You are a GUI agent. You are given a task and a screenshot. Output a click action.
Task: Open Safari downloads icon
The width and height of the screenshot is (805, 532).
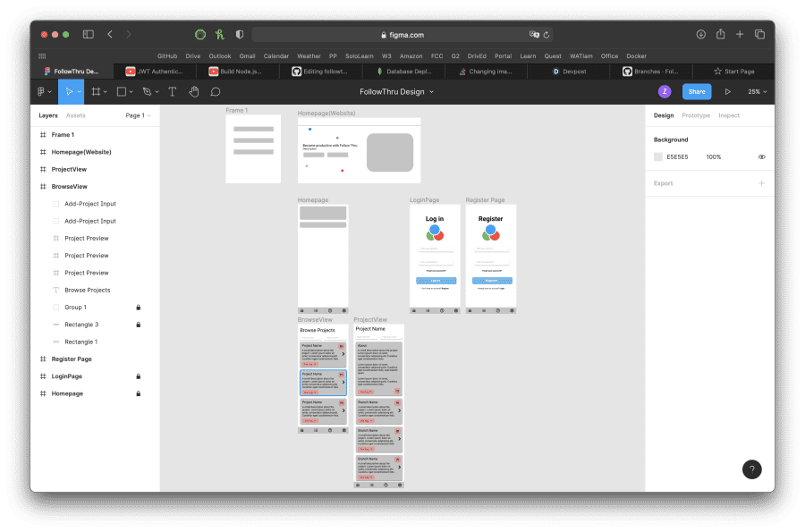700,34
